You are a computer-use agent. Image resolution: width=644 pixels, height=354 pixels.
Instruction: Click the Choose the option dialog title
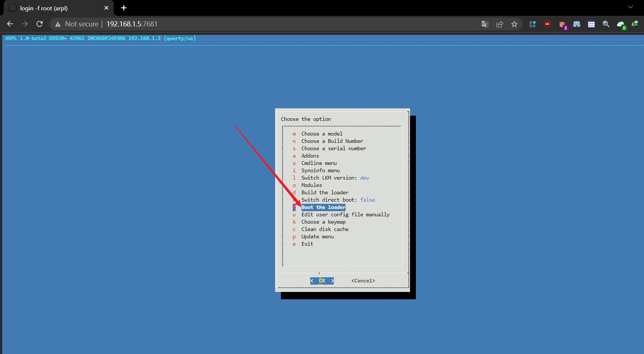[x=306, y=119]
